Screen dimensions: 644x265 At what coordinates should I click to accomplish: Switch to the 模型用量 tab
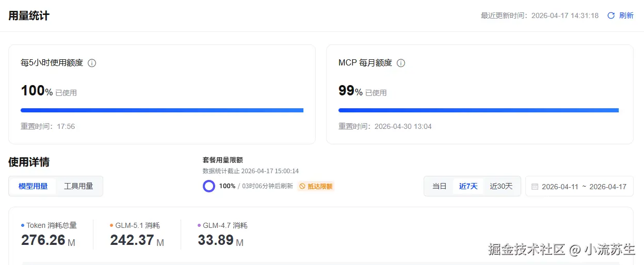pyautogui.click(x=33, y=186)
